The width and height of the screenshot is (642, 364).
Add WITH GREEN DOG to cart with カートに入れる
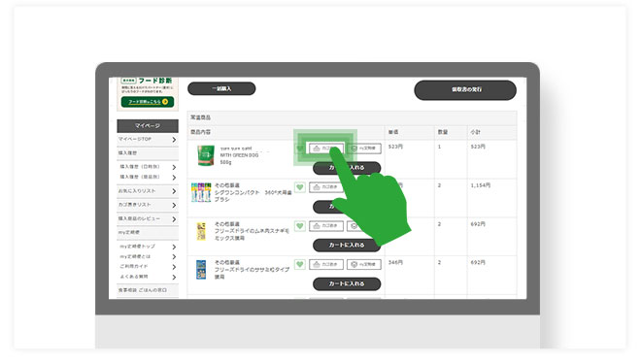(x=347, y=168)
